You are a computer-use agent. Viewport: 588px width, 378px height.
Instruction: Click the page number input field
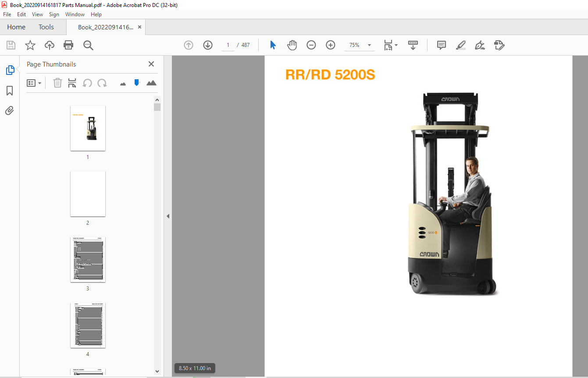228,45
